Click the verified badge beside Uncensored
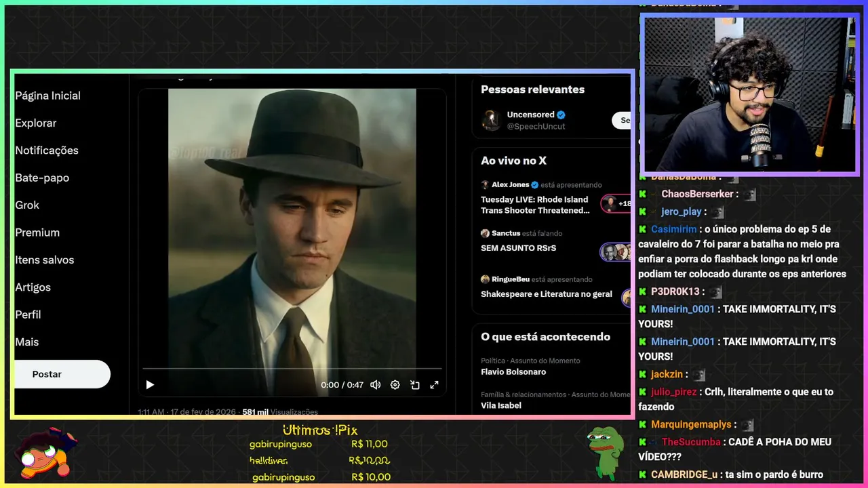 coord(561,115)
